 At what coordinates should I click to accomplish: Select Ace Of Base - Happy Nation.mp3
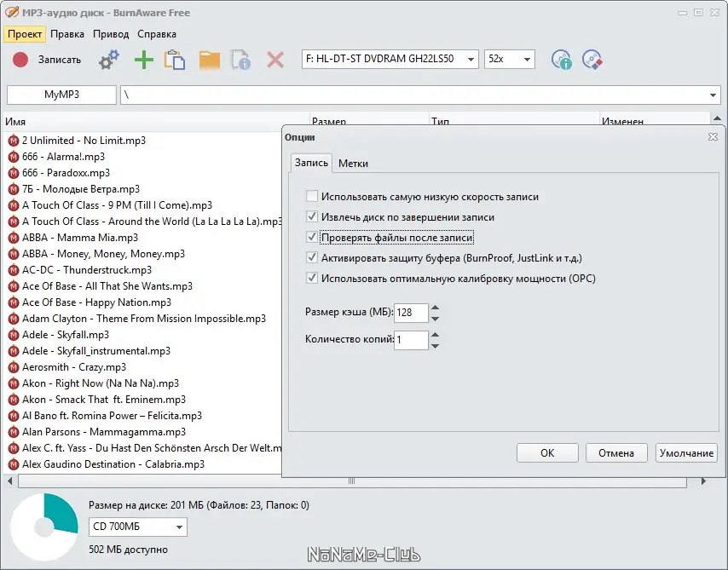pyautogui.click(x=96, y=302)
